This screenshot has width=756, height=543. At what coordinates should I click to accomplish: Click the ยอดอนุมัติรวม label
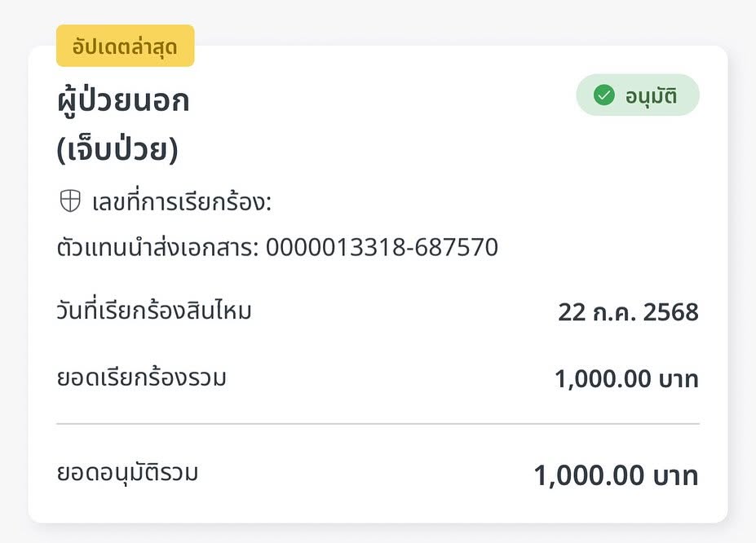pos(127,473)
